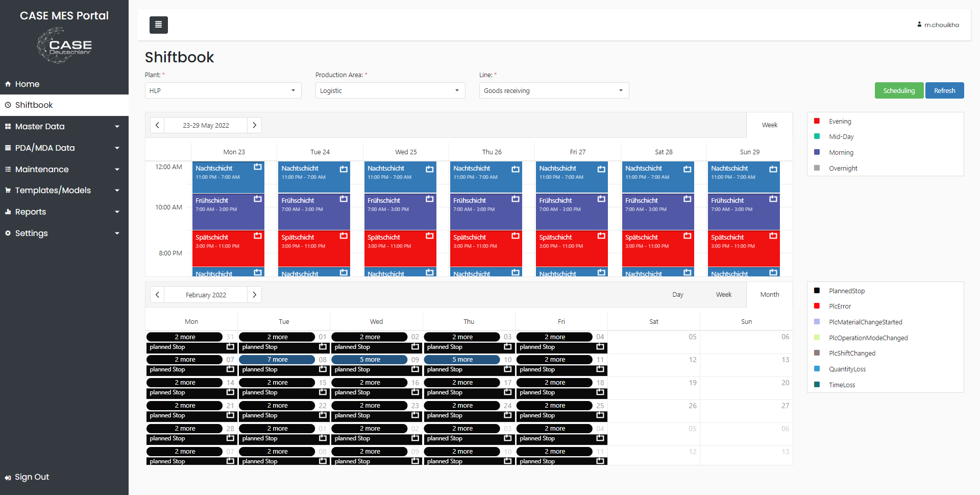The image size is (980, 495).
Task: Click Settings gear icon in sidebar
Action: (8, 233)
